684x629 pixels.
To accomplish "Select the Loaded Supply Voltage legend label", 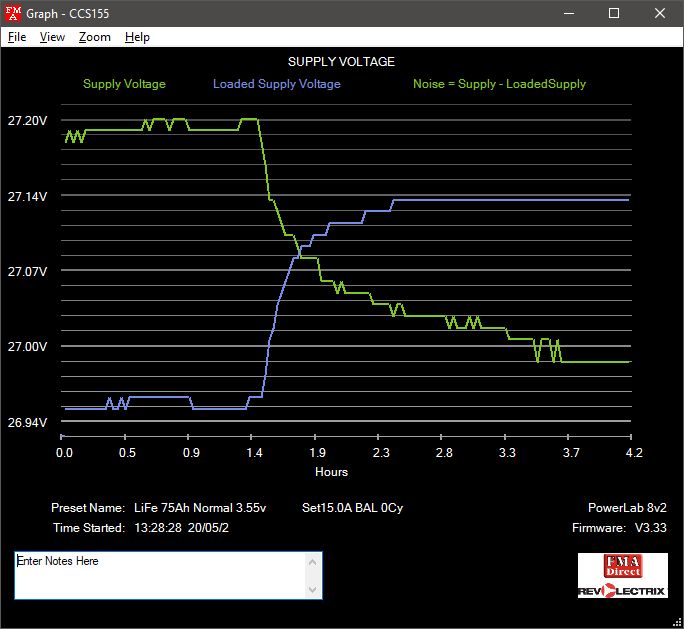I will click(x=276, y=84).
